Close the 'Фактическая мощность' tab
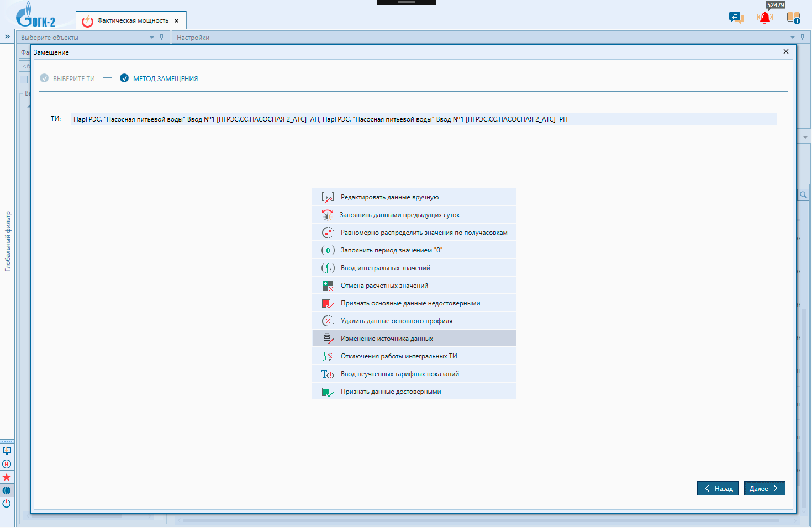 [x=177, y=21]
